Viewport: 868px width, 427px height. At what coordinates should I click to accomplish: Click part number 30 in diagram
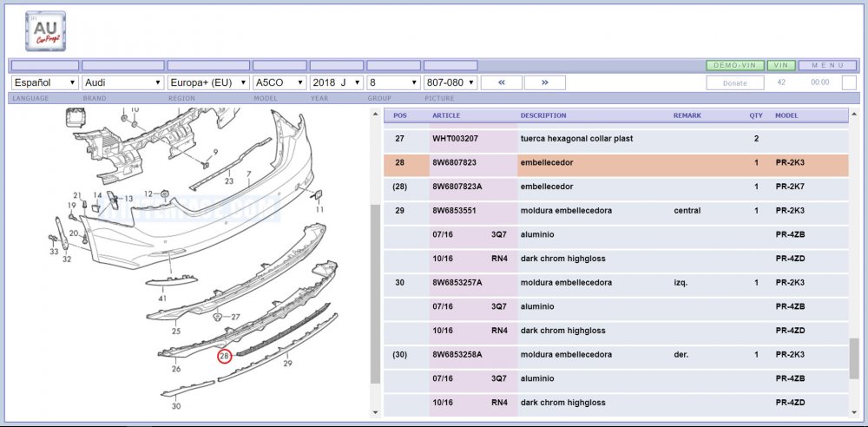click(176, 406)
